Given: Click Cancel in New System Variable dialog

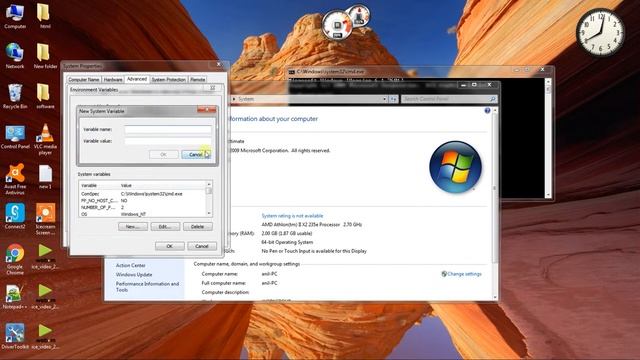Looking at the screenshot, I should pyautogui.click(x=196, y=155).
